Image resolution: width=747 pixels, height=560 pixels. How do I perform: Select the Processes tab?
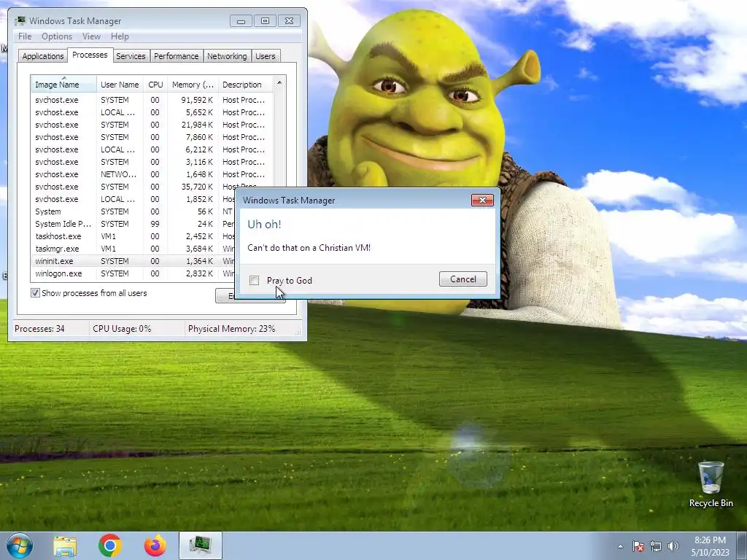(90, 55)
